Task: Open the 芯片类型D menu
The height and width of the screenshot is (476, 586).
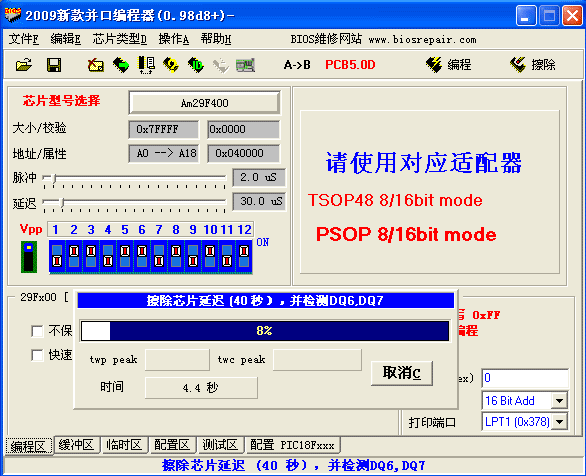Action: [x=120, y=39]
